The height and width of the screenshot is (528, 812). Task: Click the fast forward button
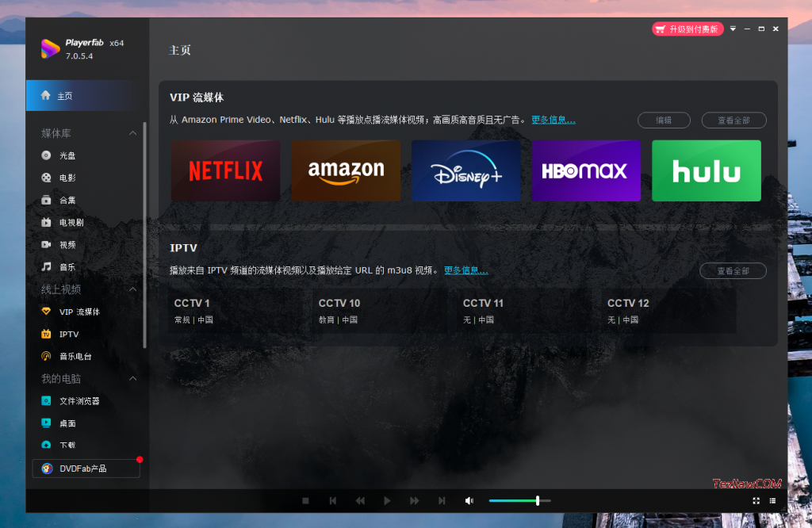[x=414, y=500]
